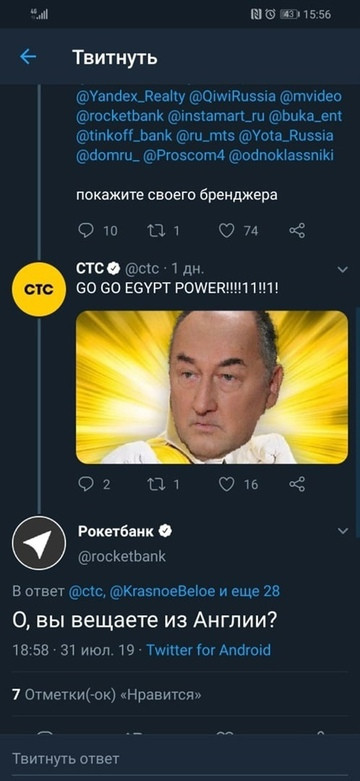Image resolution: width=360 pixels, height=781 pixels.
Task: Open replies on the бренджера tweet
Action: (x=87, y=231)
